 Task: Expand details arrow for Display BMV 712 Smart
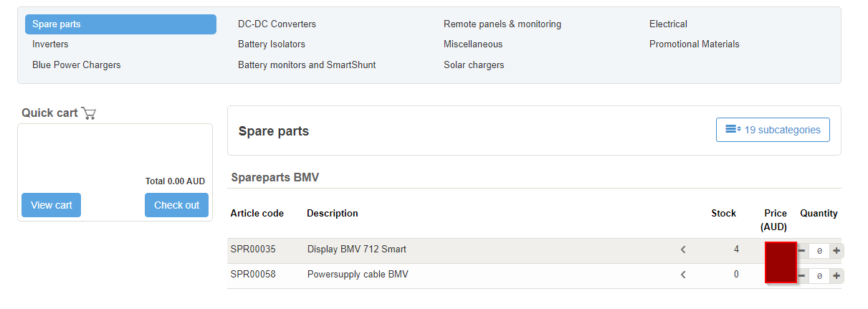click(683, 249)
